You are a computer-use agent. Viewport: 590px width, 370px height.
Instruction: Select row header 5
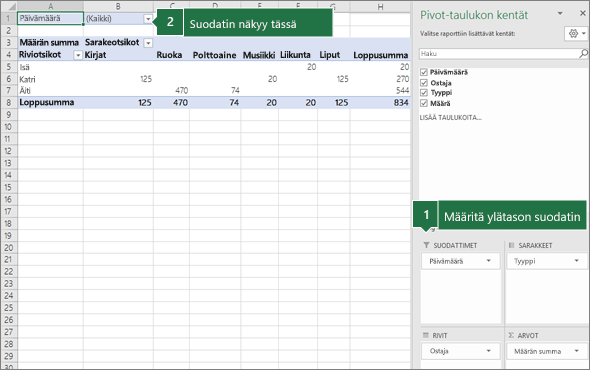[9, 67]
